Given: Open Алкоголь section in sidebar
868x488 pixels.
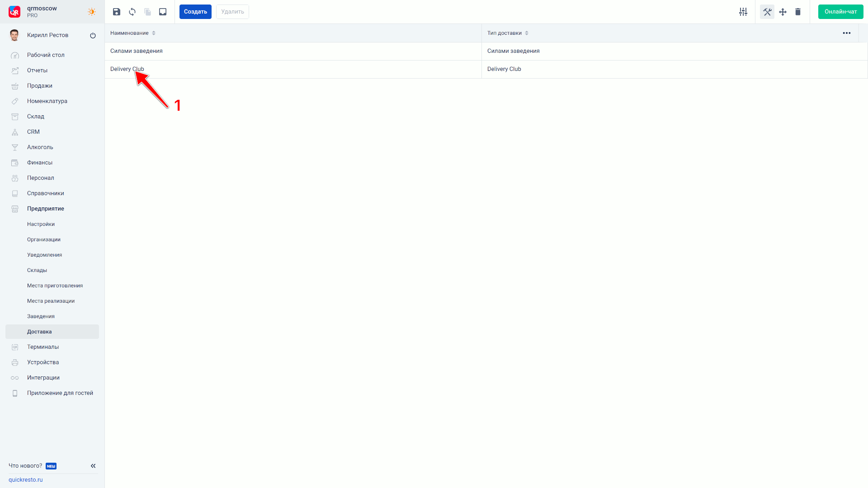Looking at the screenshot, I should 40,147.
